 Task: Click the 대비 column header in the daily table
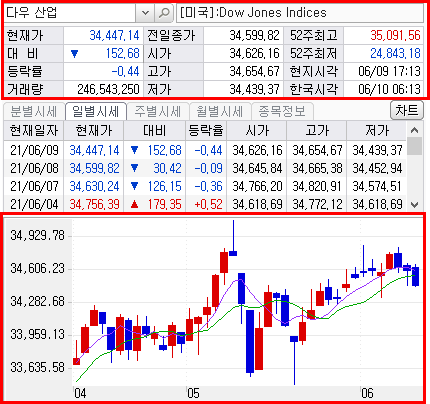pos(155,130)
